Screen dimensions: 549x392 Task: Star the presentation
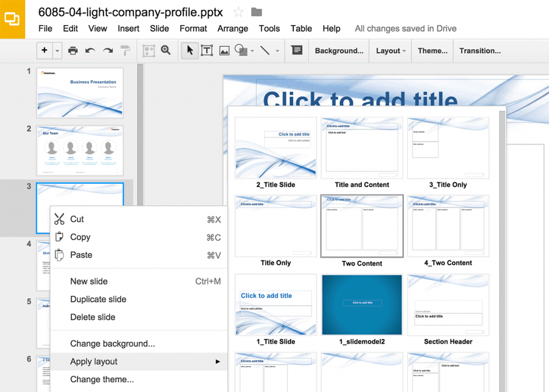[238, 12]
